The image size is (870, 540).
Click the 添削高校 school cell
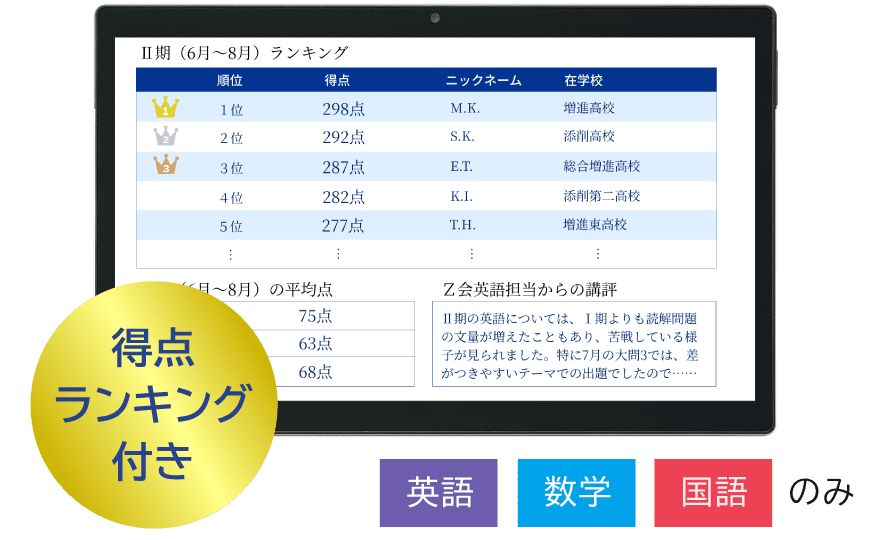pos(589,137)
